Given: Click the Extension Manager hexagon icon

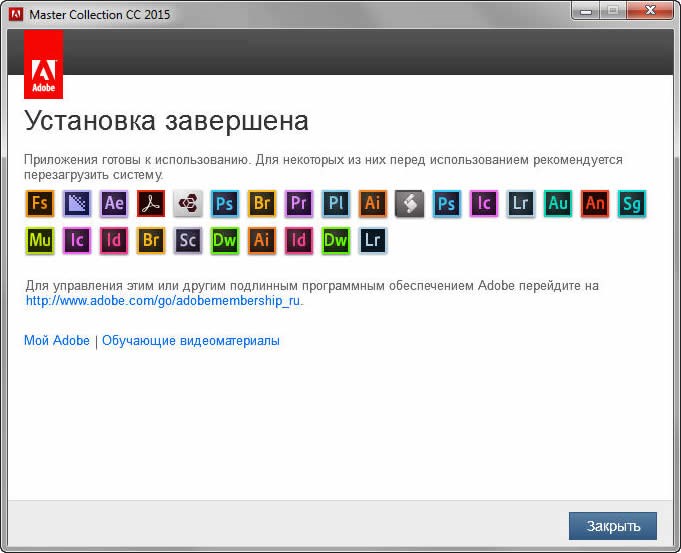Looking at the screenshot, I should (188, 203).
